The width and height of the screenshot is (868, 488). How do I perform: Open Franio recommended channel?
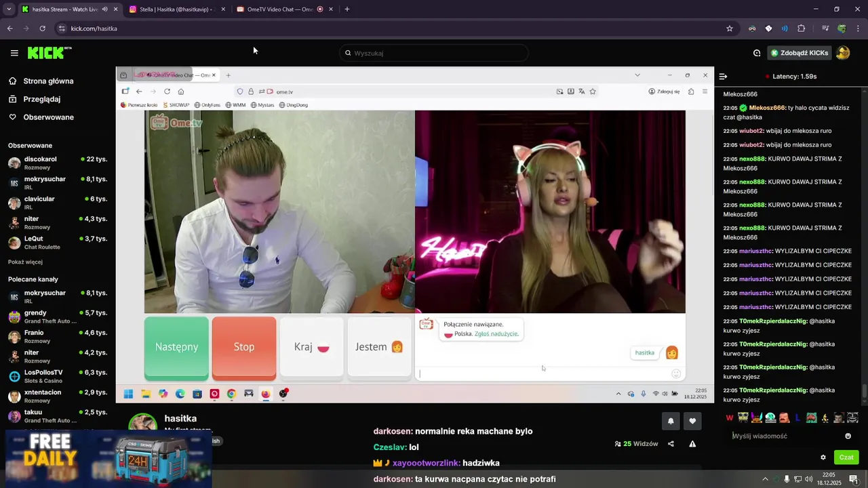[x=58, y=337]
